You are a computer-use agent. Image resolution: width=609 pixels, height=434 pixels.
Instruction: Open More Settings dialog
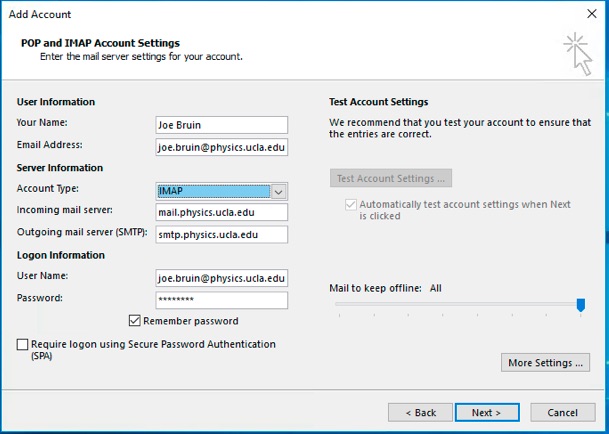point(545,363)
